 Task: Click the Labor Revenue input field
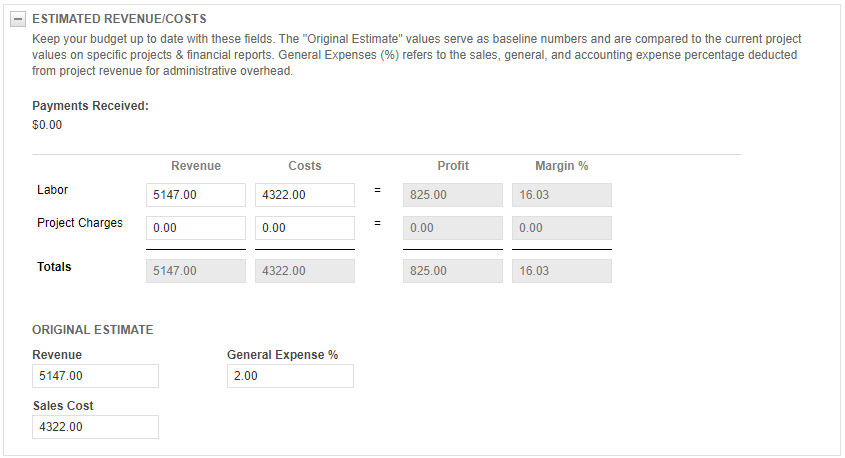point(195,195)
